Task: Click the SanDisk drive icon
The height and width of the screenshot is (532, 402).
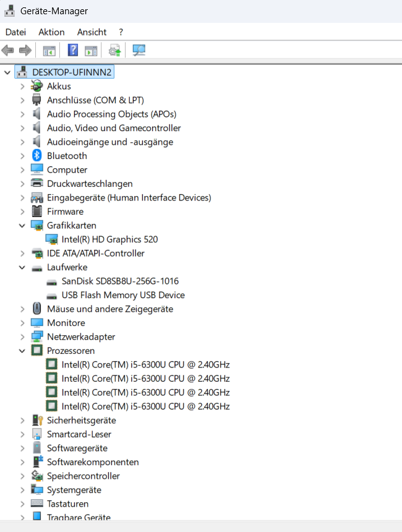Action: pos(51,282)
